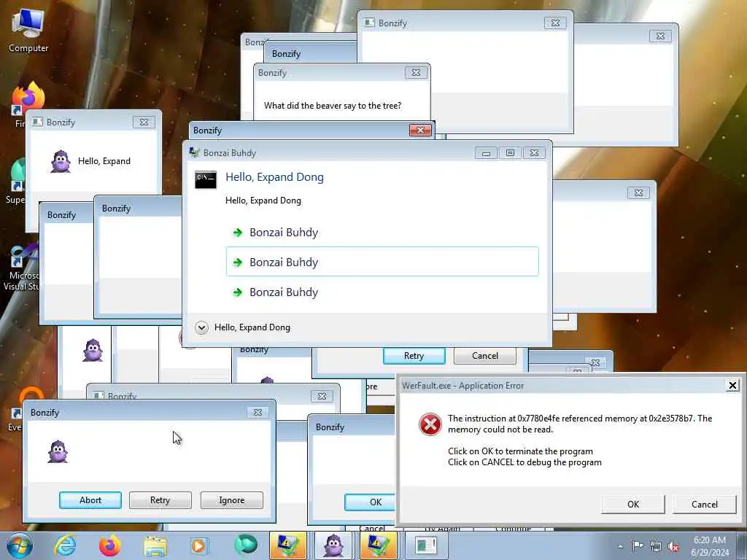The height and width of the screenshot is (560, 747).
Task: Select the first warning-shield taskbar button
Action: pyautogui.click(x=287, y=545)
